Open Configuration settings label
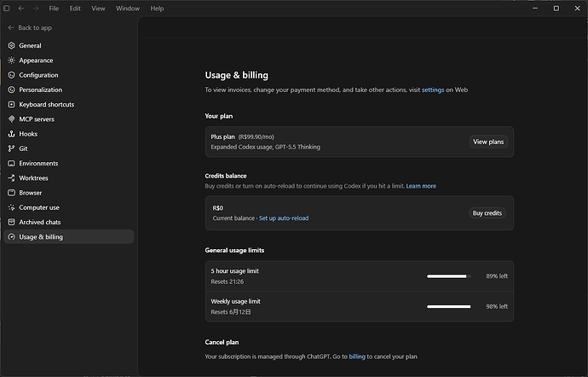Image resolution: width=588 pixels, height=377 pixels. click(38, 75)
